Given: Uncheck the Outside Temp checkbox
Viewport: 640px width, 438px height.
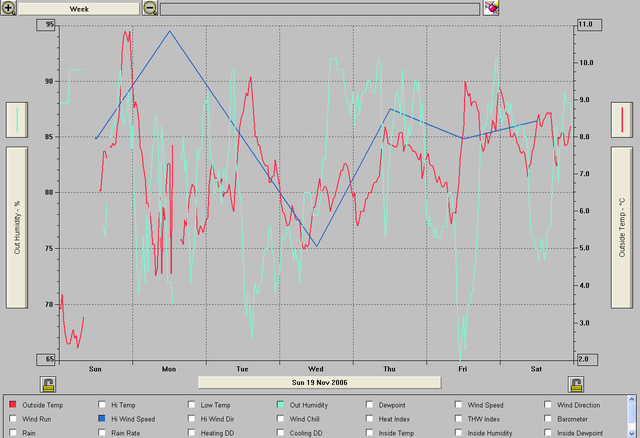Looking at the screenshot, I should click(14, 405).
